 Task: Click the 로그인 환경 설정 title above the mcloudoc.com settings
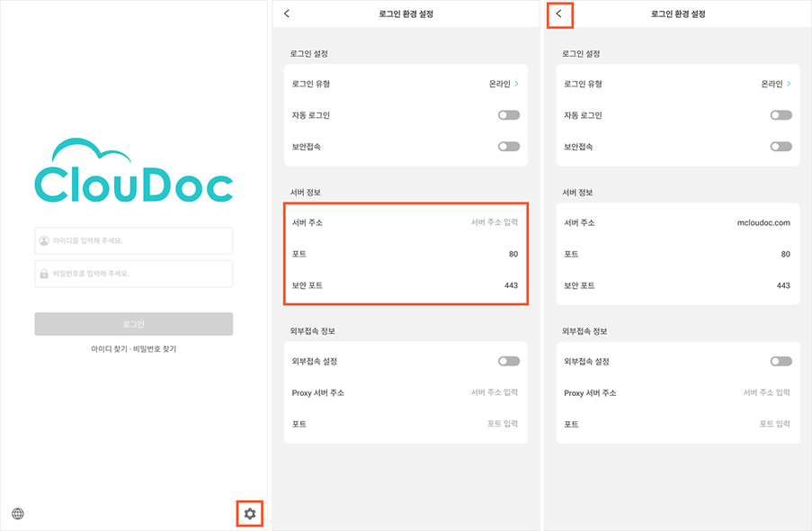click(x=678, y=14)
